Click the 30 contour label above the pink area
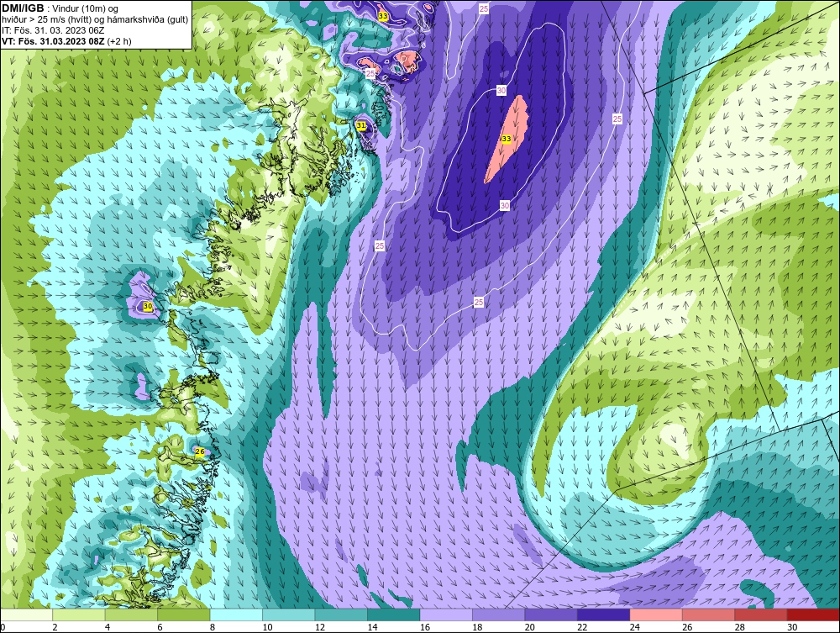840x633 pixels. coord(501,91)
